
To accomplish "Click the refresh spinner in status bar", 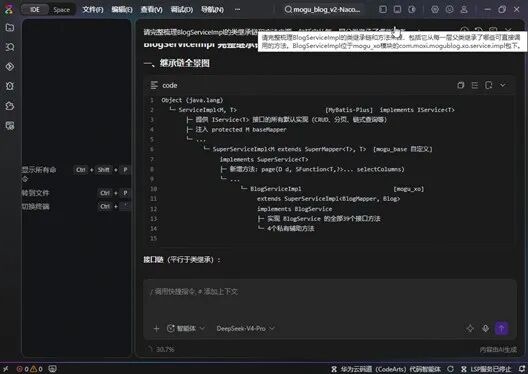I will [x=451, y=369].
